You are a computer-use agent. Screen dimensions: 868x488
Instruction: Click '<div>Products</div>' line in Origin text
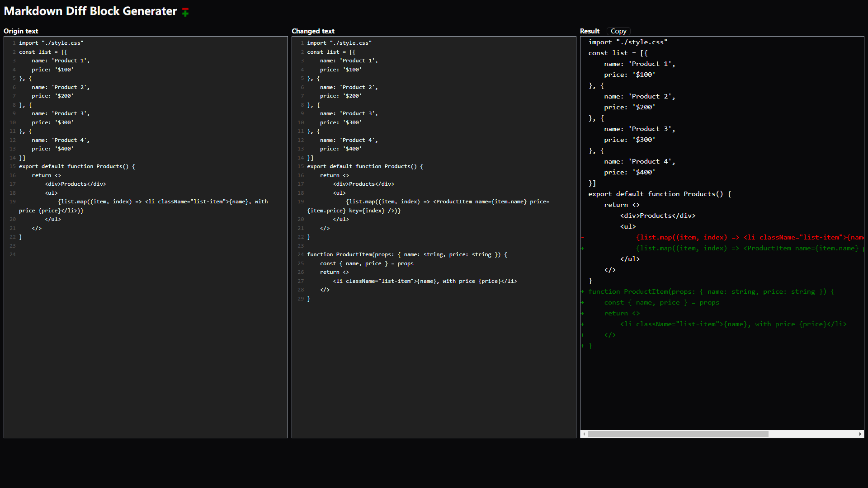(75, 184)
